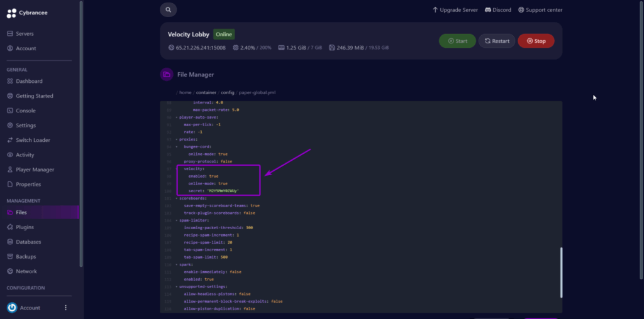This screenshot has width=644, height=319.
Task: Click the Network globe icon
Action: (10, 271)
